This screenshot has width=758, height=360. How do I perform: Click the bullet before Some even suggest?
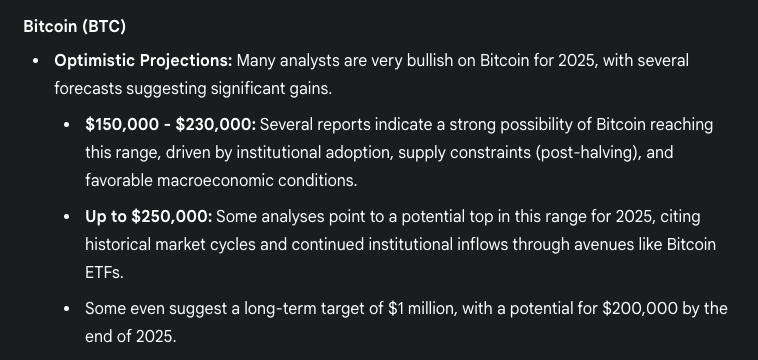(67, 309)
